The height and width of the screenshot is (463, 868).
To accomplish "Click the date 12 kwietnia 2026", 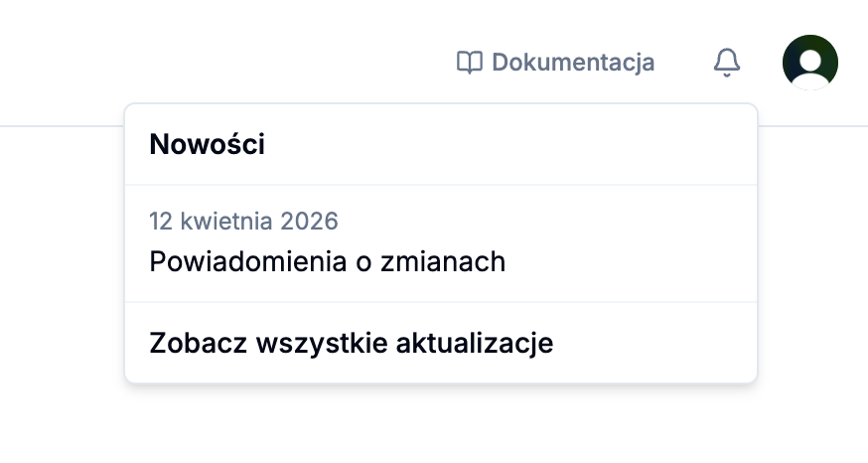I will [243, 221].
